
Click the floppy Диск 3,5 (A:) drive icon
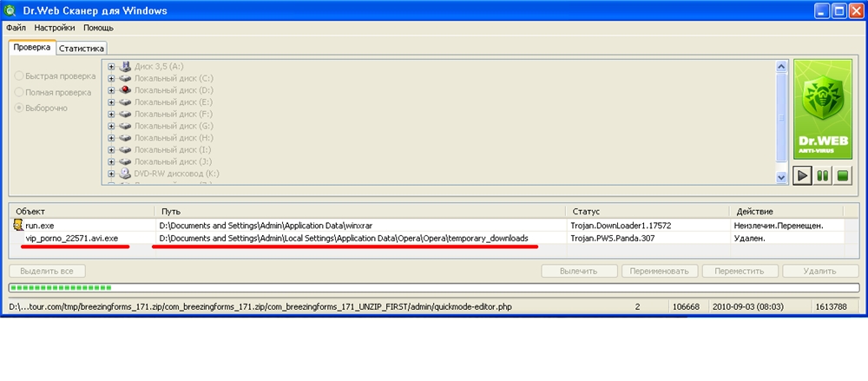[x=125, y=66]
